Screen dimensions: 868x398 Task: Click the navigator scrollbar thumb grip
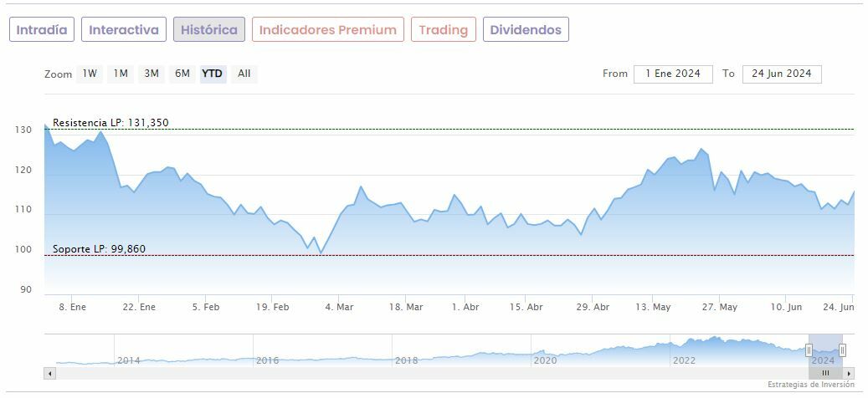tap(825, 373)
